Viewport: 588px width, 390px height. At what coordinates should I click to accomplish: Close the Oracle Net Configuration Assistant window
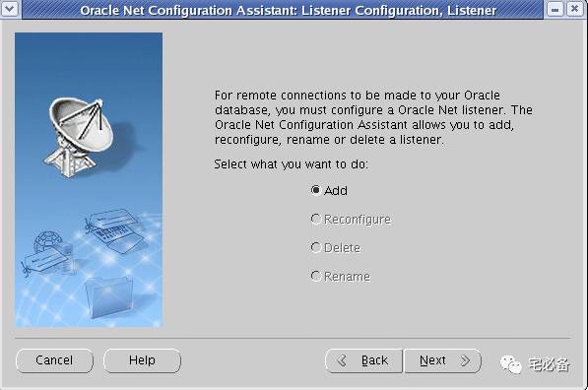(x=574, y=9)
